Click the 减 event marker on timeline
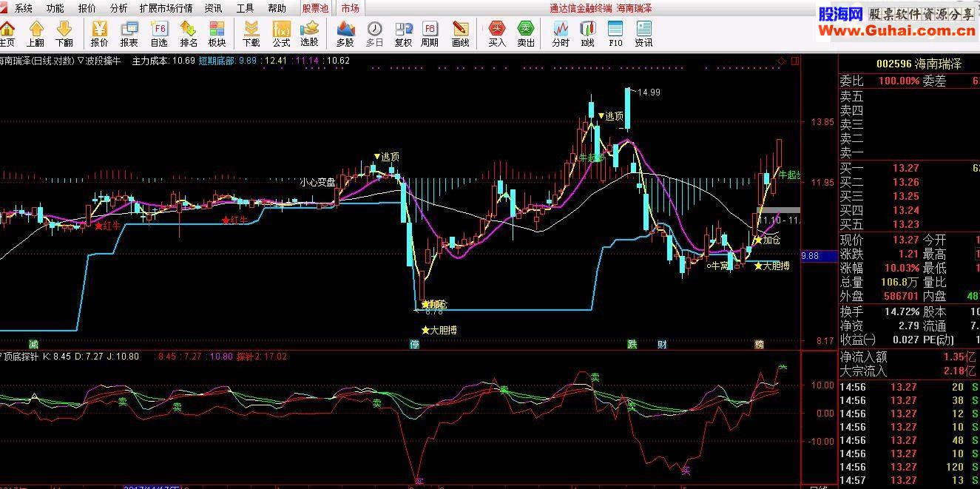980x489 pixels. (x=33, y=344)
